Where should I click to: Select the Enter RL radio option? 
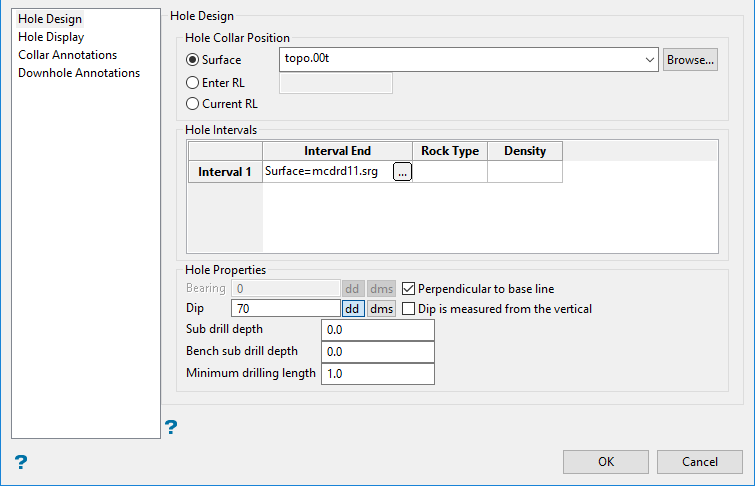pos(192,82)
